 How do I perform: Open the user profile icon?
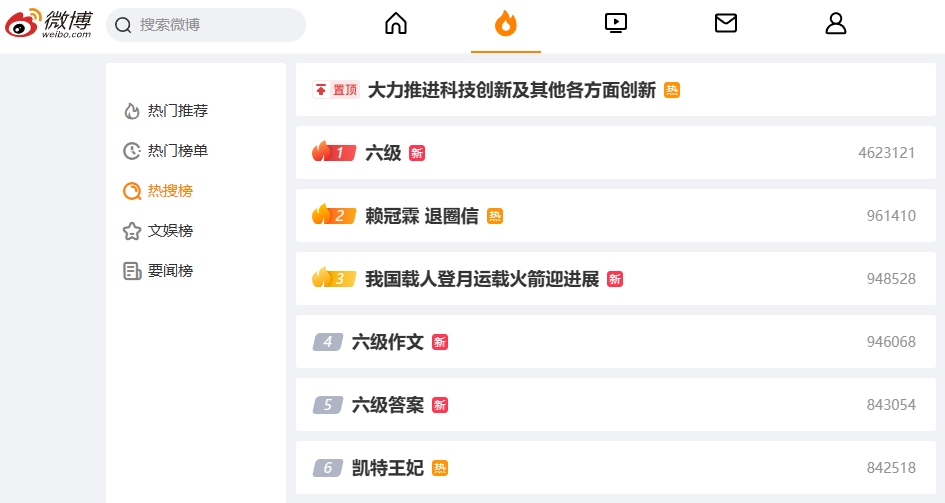(x=835, y=23)
